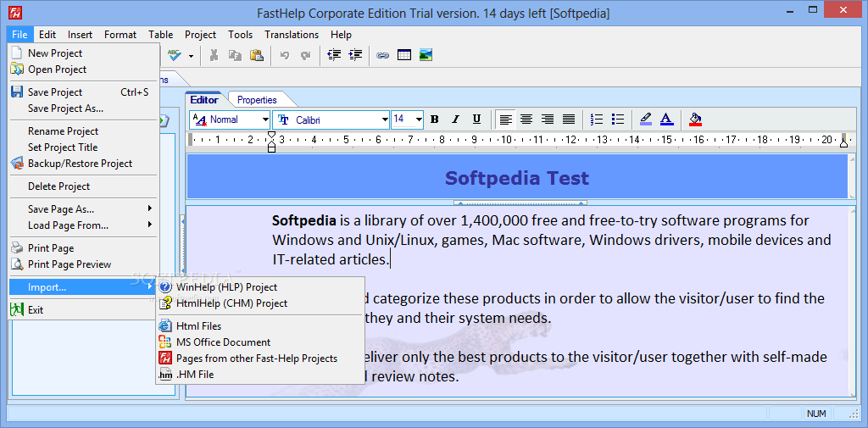This screenshot has height=428, width=868.
Task: Choose New Project from File menu
Action: coord(84,53)
